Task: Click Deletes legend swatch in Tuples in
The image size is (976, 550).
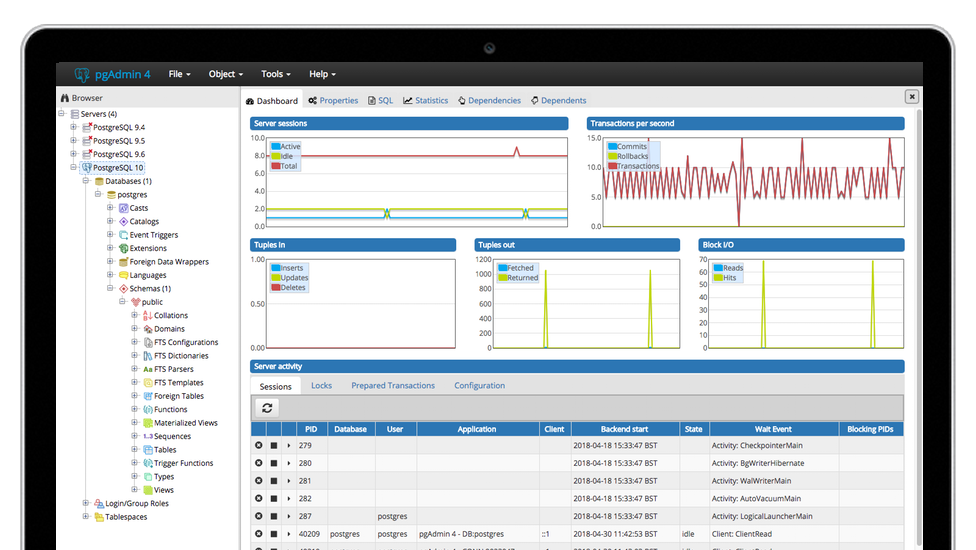Action: click(x=276, y=287)
